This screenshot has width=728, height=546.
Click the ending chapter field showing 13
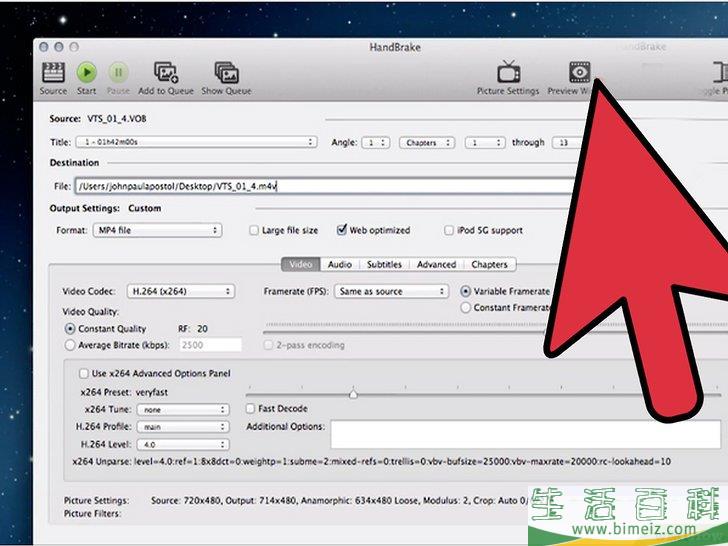pos(566,143)
